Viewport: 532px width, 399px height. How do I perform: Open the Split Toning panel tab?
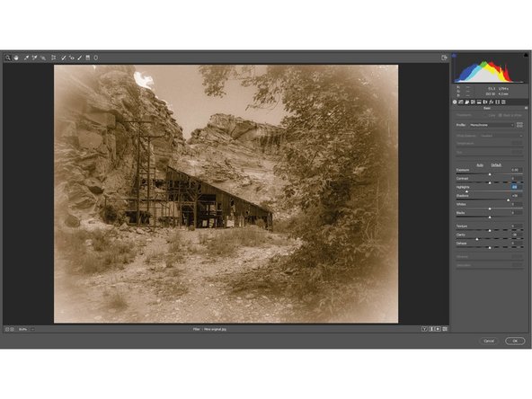click(479, 102)
